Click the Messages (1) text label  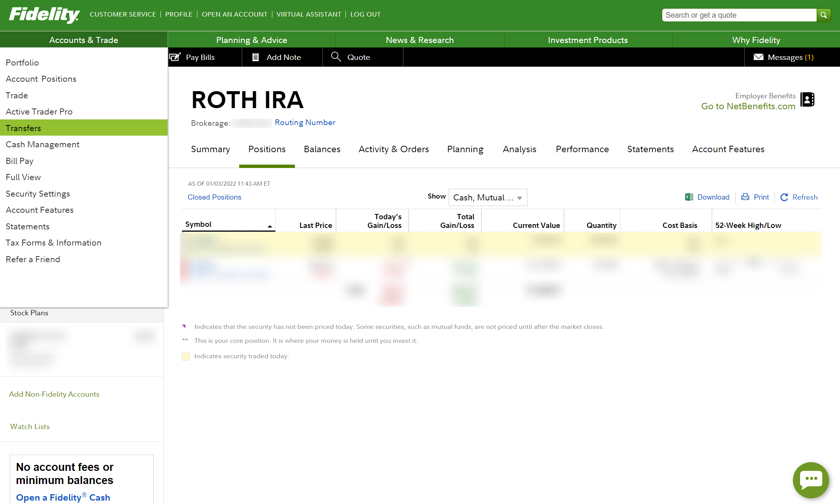(791, 57)
